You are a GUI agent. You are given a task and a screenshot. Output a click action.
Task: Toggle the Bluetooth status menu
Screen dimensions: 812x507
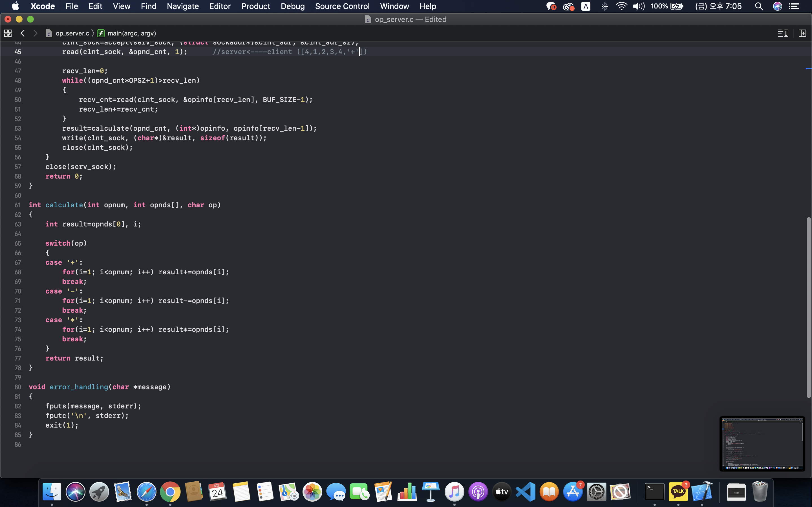click(x=605, y=6)
